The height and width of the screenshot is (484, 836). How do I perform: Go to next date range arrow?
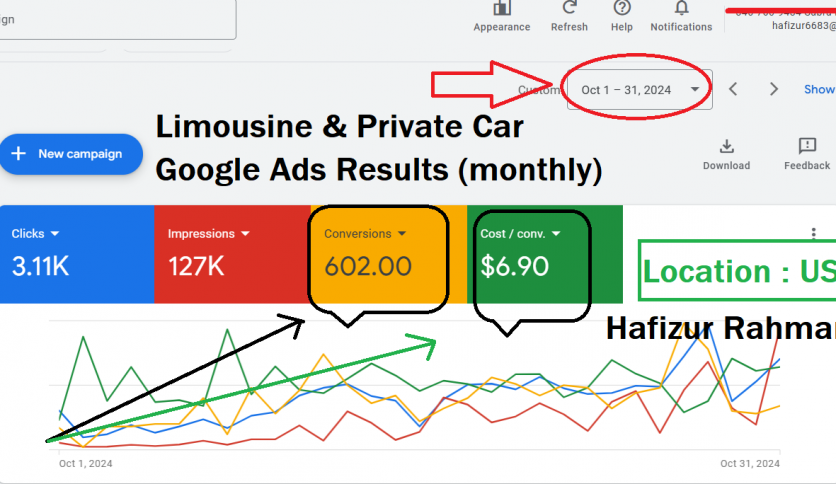774,89
